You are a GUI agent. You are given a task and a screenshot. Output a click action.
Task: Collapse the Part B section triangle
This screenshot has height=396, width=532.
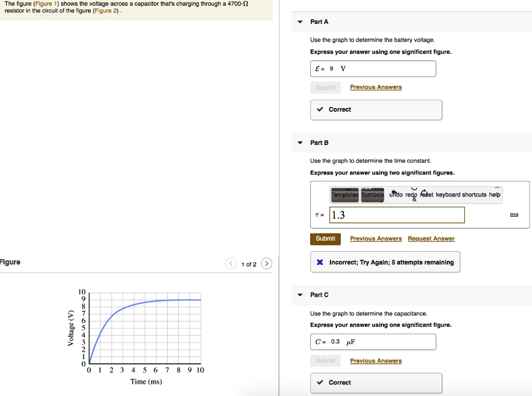pos(300,143)
